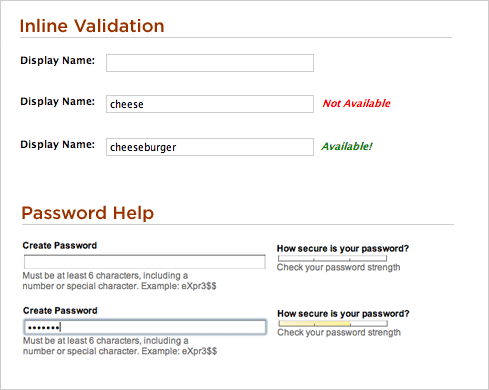This screenshot has height=390, width=489.
Task: Click the Display Name label beside cheeseburger
Action: tap(58, 144)
